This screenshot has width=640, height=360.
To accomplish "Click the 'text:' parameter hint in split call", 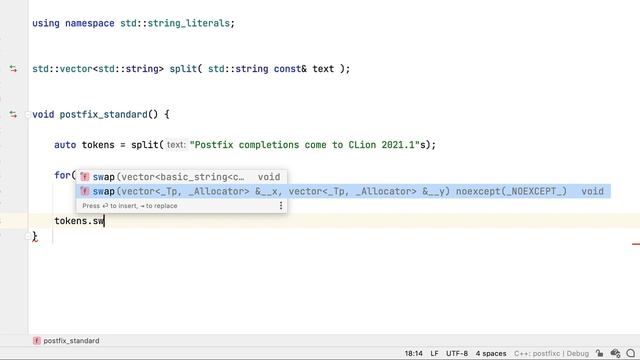I will tap(176, 145).
